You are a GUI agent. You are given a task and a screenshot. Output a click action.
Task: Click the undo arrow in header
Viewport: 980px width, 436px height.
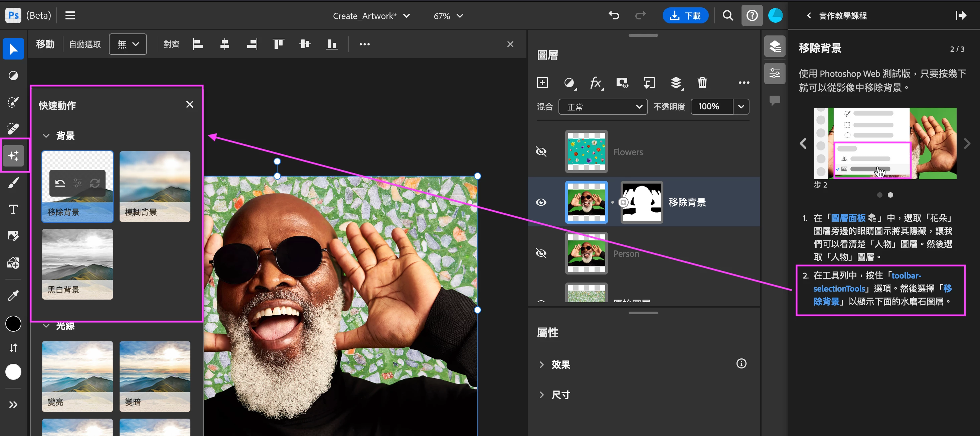point(614,16)
